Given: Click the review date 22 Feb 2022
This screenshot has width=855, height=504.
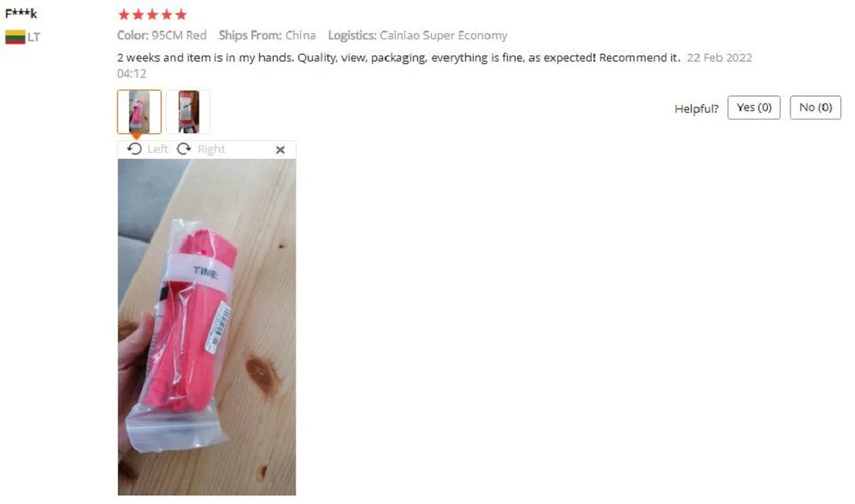Looking at the screenshot, I should click(719, 58).
